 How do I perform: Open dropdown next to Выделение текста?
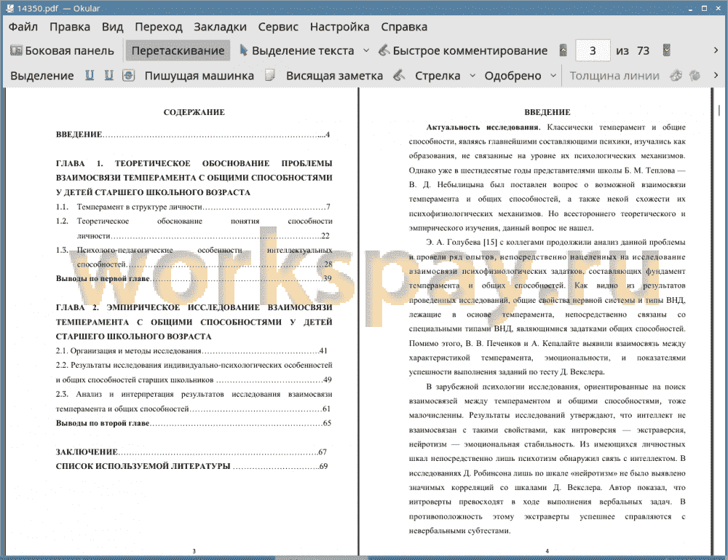pos(366,51)
